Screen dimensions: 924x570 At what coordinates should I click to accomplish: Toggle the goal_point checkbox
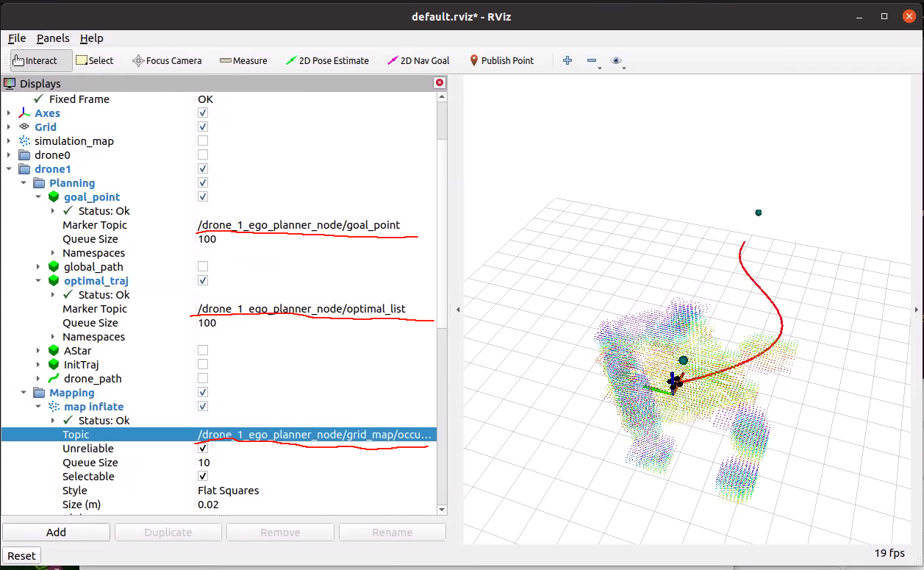coord(203,196)
